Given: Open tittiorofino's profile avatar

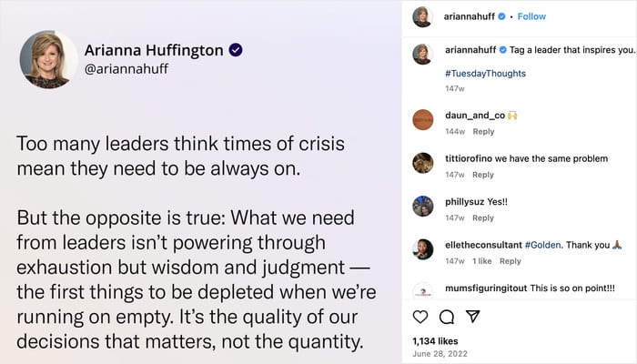Looking at the screenshot, I should [x=422, y=162].
